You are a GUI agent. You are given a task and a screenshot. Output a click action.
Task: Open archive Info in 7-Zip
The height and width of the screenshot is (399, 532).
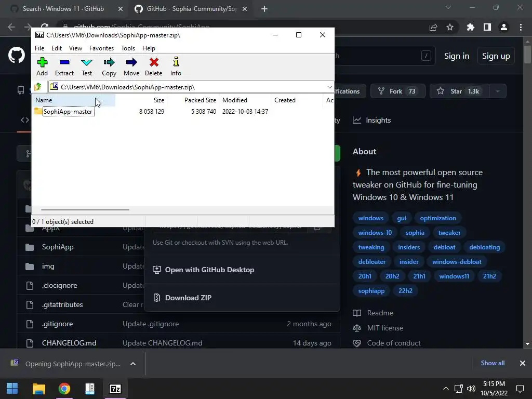point(176,66)
